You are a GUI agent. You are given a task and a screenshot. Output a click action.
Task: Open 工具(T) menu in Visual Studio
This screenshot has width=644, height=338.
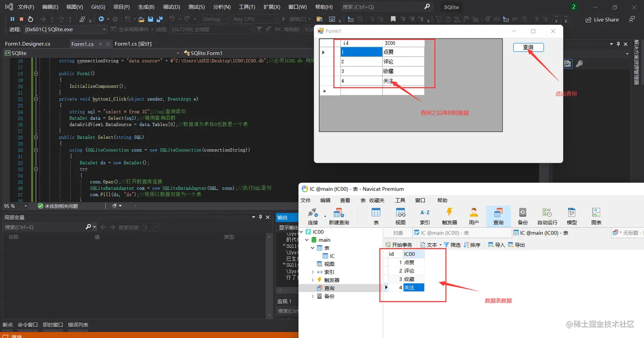247,7
